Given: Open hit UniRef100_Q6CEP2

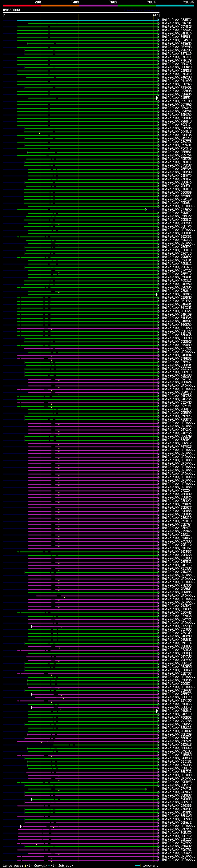Looking at the screenshot, I should [x=177, y=247].
